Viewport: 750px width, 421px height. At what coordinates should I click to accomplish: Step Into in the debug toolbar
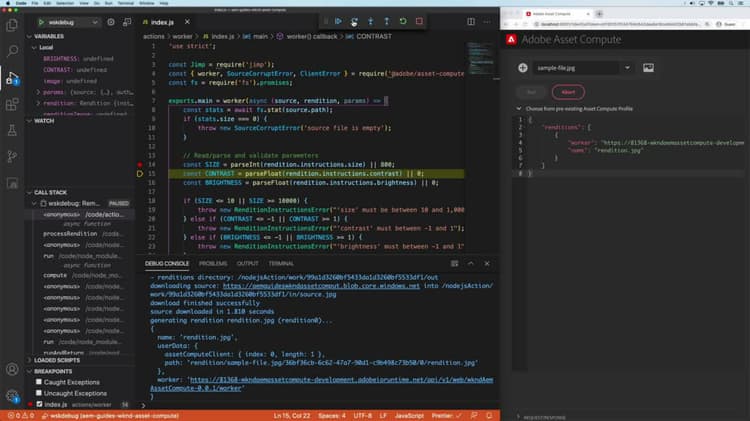(370, 21)
